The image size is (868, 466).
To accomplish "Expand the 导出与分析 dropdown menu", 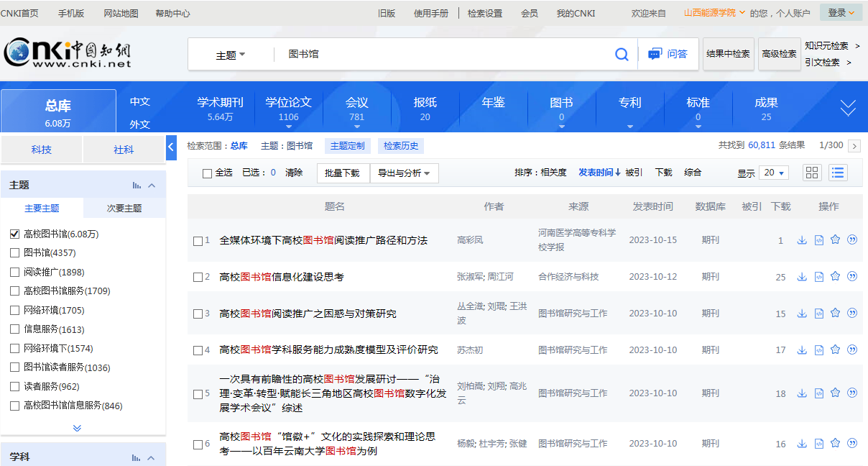I will [x=404, y=173].
